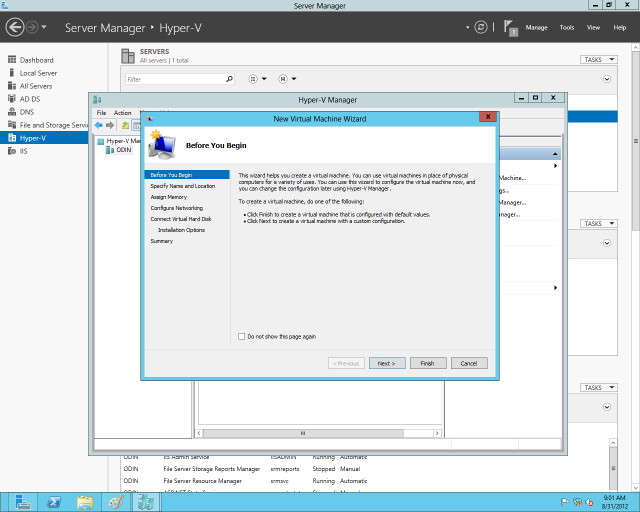Go to the wizard Summary step
640x512 pixels.
click(162, 241)
